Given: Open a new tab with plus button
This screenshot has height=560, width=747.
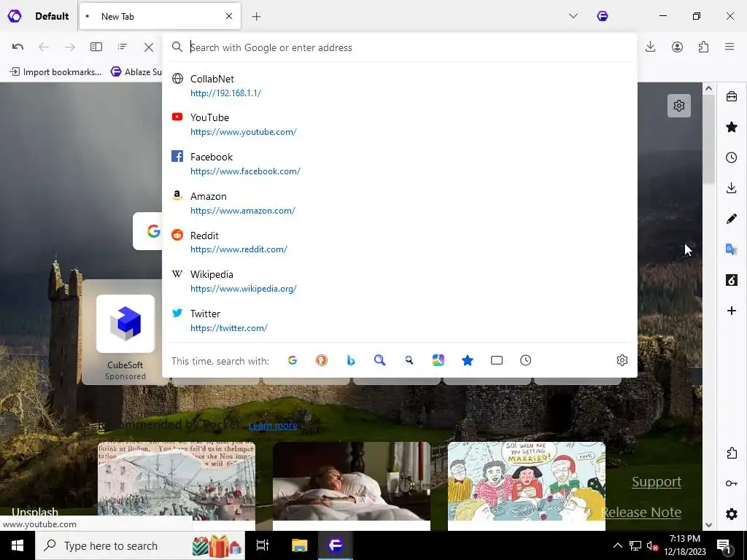Looking at the screenshot, I should (x=256, y=17).
